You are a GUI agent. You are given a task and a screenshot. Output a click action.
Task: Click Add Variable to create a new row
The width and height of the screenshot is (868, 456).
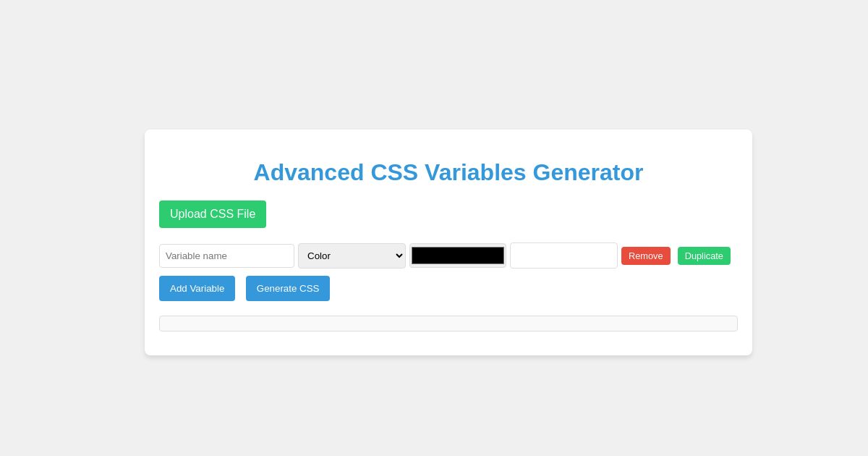tap(197, 288)
